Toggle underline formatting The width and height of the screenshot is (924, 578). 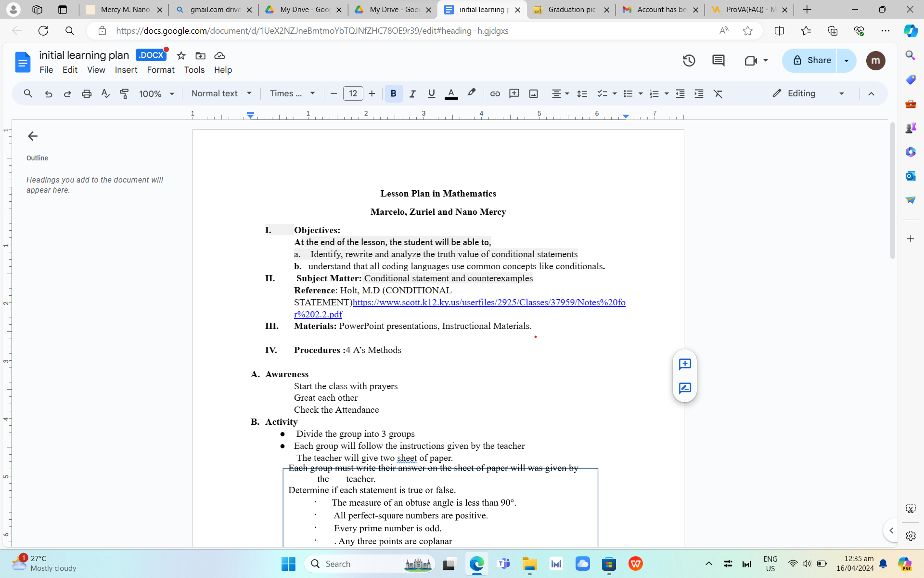coord(431,93)
